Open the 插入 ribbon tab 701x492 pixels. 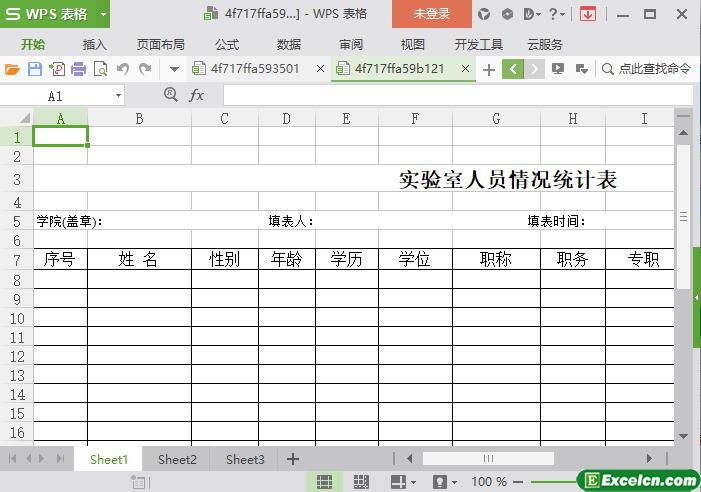pos(95,44)
